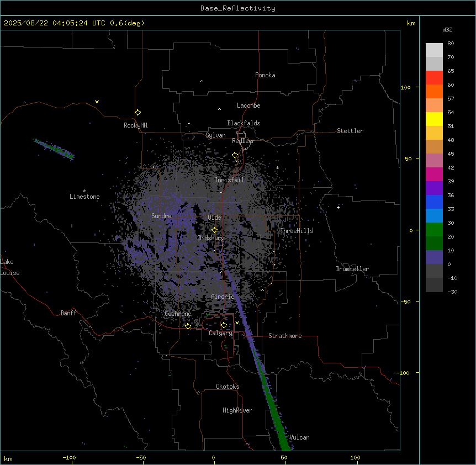Click the bright green 20-30 dBZ legend swatch
The height and width of the screenshot is (465, 476).
(x=434, y=230)
